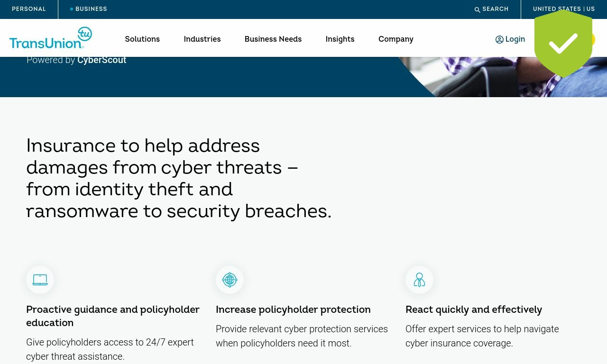Open the Insights menu item
This screenshot has width=607, height=364.
[340, 39]
